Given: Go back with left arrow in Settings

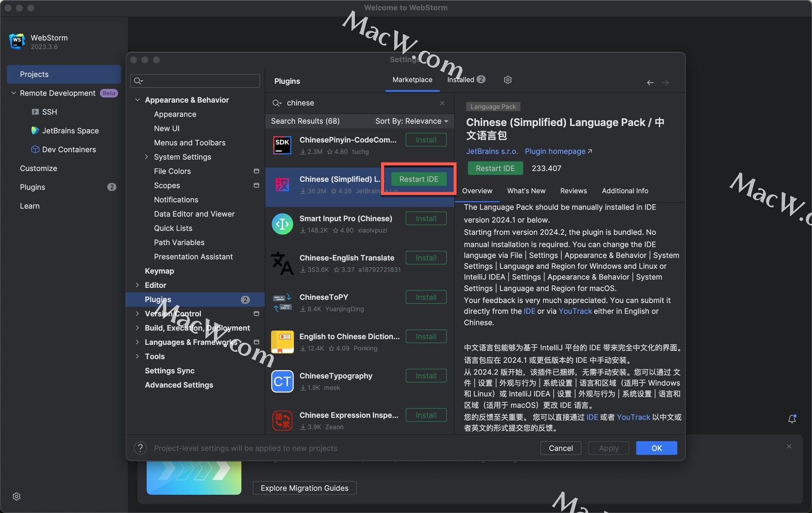Looking at the screenshot, I should (x=650, y=83).
